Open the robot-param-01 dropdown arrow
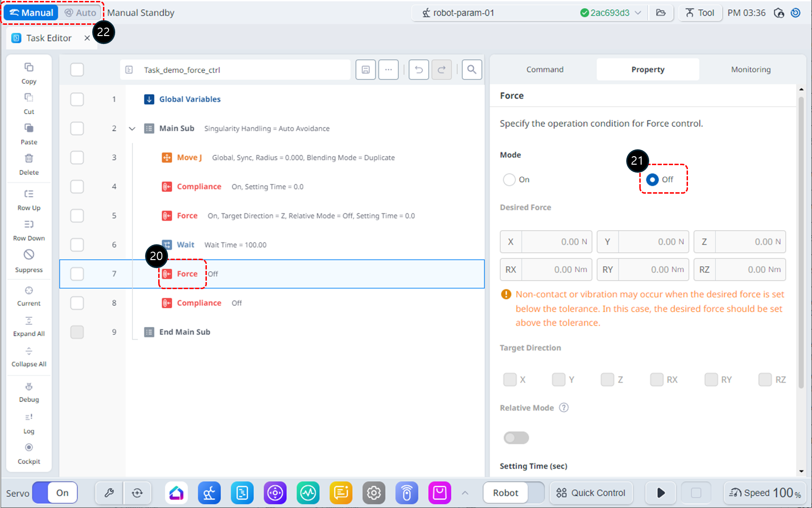Screen dimensions: 812x508 (638, 13)
